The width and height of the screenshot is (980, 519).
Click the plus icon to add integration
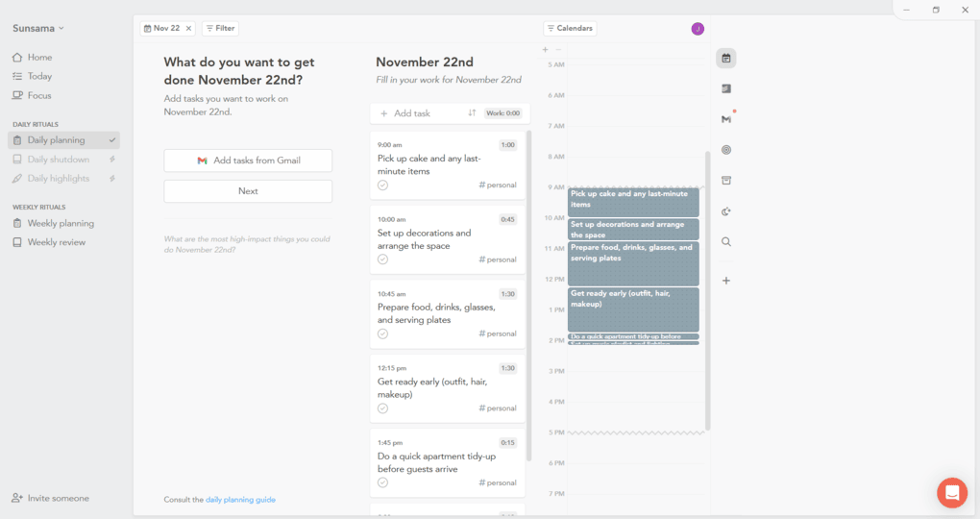[x=726, y=281]
